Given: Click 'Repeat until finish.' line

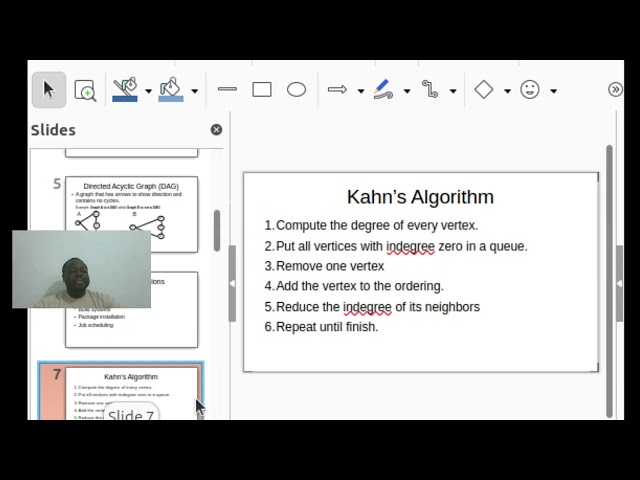Looking at the screenshot, I should [327, 327].
